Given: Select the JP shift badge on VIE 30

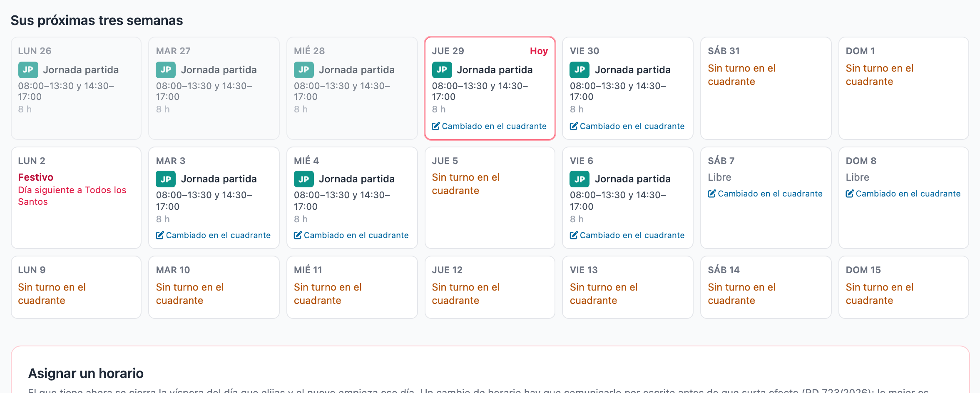Looking at the screenshot, I should click(580, 70).
